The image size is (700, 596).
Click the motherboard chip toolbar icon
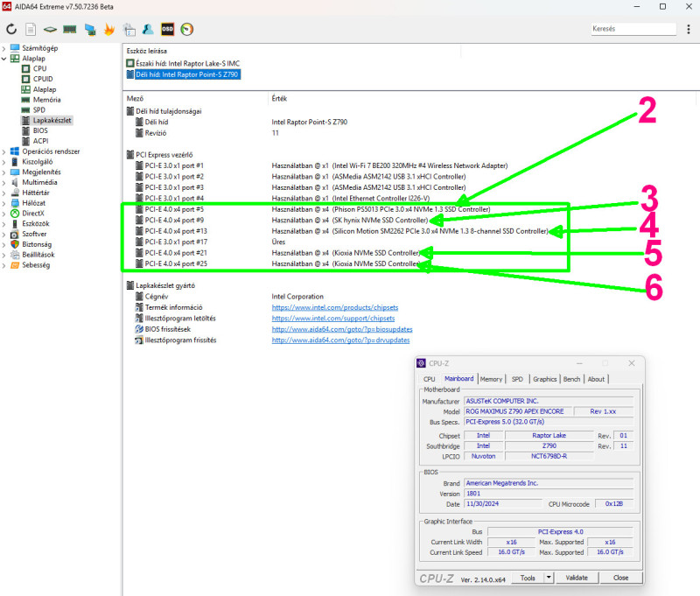(50, 30)
